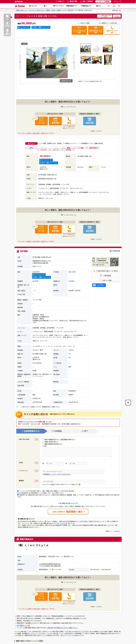Open 保存した検索条件 in the top bar
The image size is (136, 644).
tap(86, 2)
